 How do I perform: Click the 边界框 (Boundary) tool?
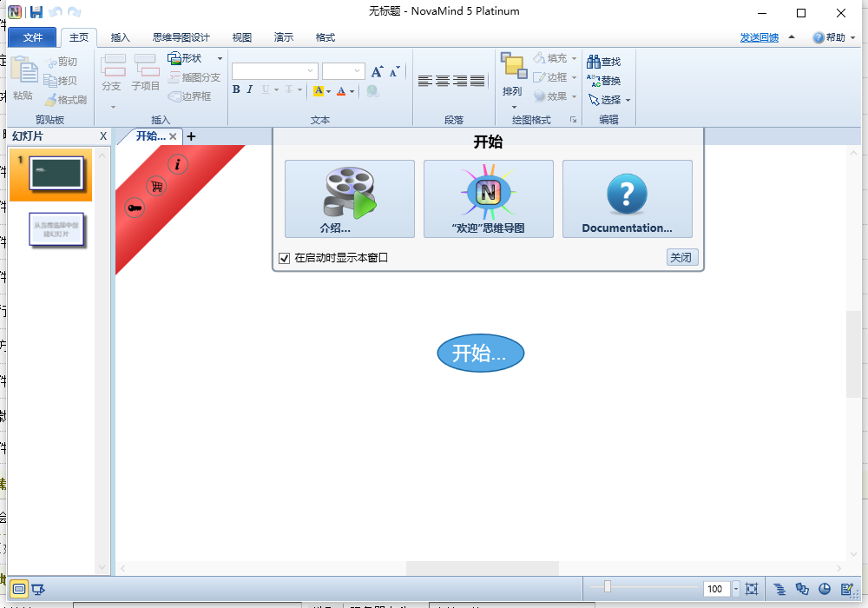(x=189, y=96)
